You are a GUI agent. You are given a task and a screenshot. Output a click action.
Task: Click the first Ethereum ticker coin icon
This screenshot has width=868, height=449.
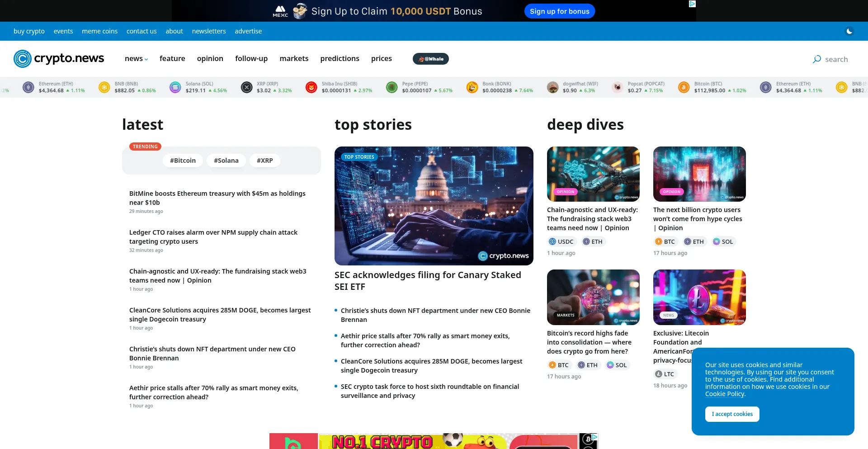pos(28,87)
